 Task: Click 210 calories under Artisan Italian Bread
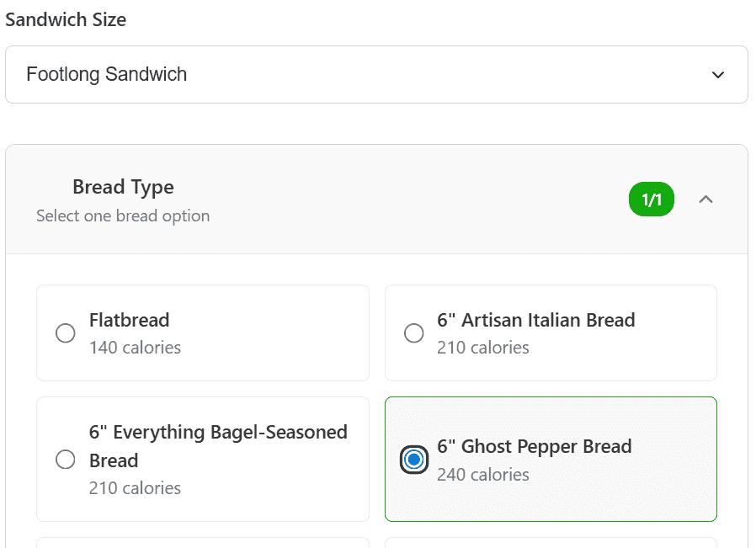482,348
